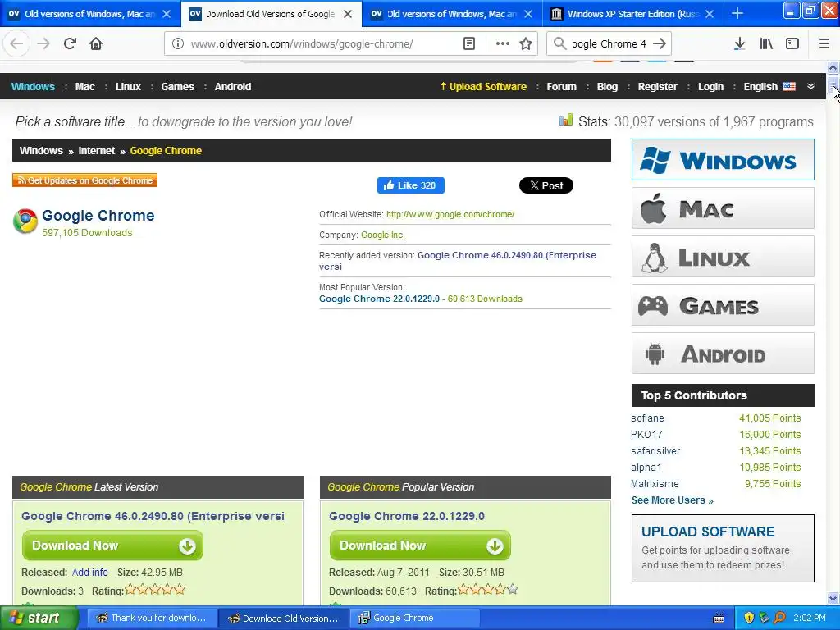
Task: Open the Firefox hamburger menu
Action: 824,43
